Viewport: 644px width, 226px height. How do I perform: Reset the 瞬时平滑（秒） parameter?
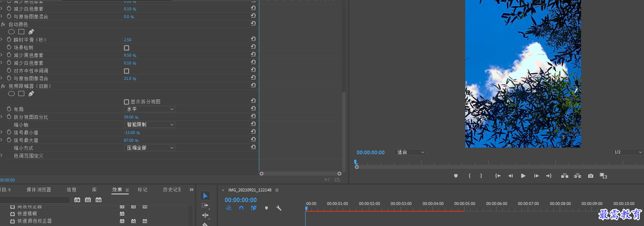point(253,39)
